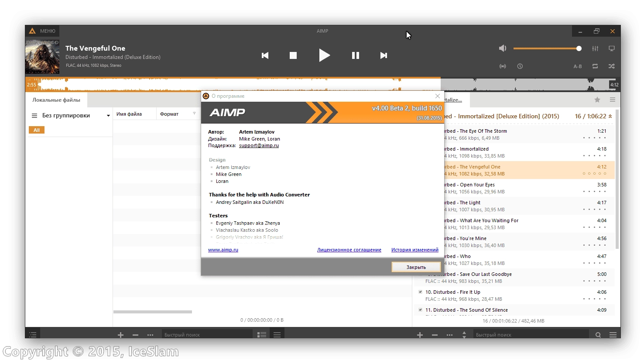Stop playback
The height and width of the screenshot is (361, 644).
[293, 55]
